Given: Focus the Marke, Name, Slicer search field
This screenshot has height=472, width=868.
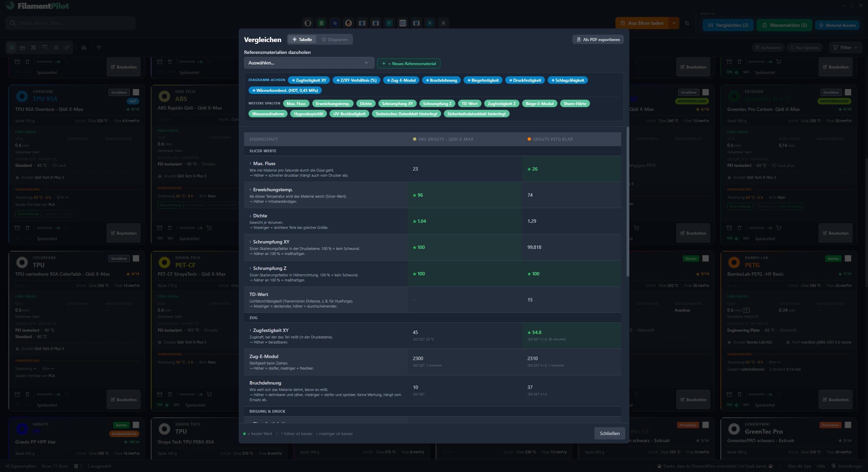Looking at the screenshot, I should coord(71,23).
